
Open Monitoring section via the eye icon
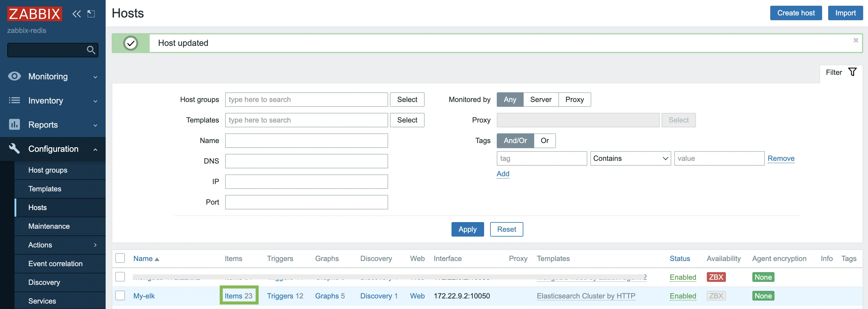tap(14, 76)
